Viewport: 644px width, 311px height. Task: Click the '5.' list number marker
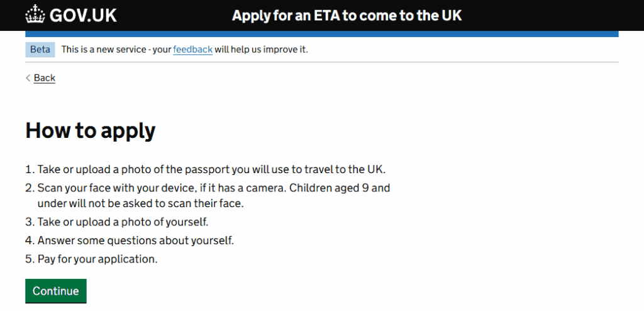pos(29,259)
